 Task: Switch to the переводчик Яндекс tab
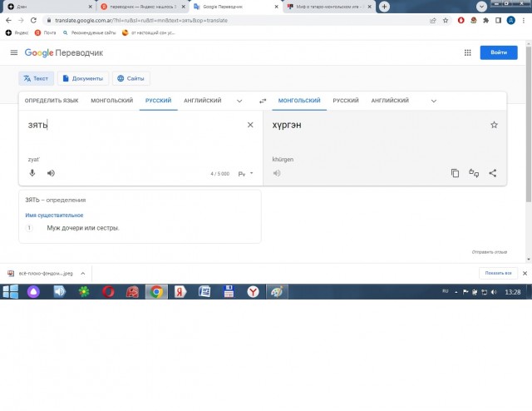pyautogui.click(x=142, y=7)
